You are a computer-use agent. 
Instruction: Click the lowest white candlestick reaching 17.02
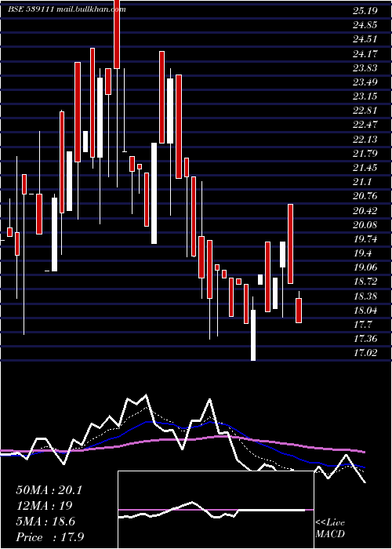[x=253, y=335]
